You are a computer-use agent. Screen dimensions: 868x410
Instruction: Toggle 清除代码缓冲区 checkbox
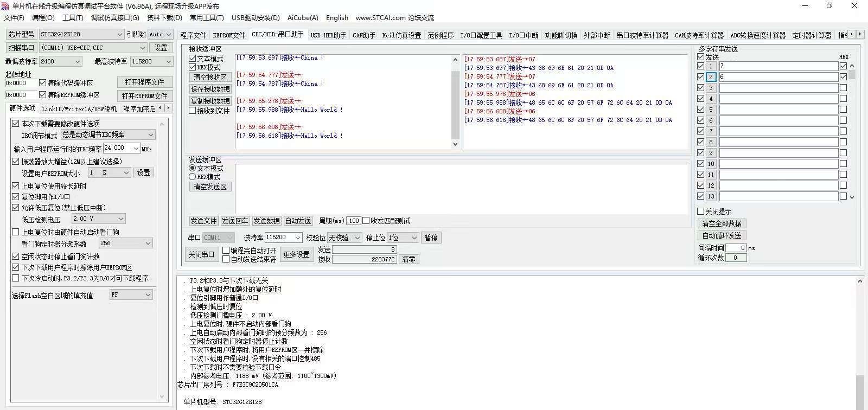pyautogui.click(x=43, y=83)
